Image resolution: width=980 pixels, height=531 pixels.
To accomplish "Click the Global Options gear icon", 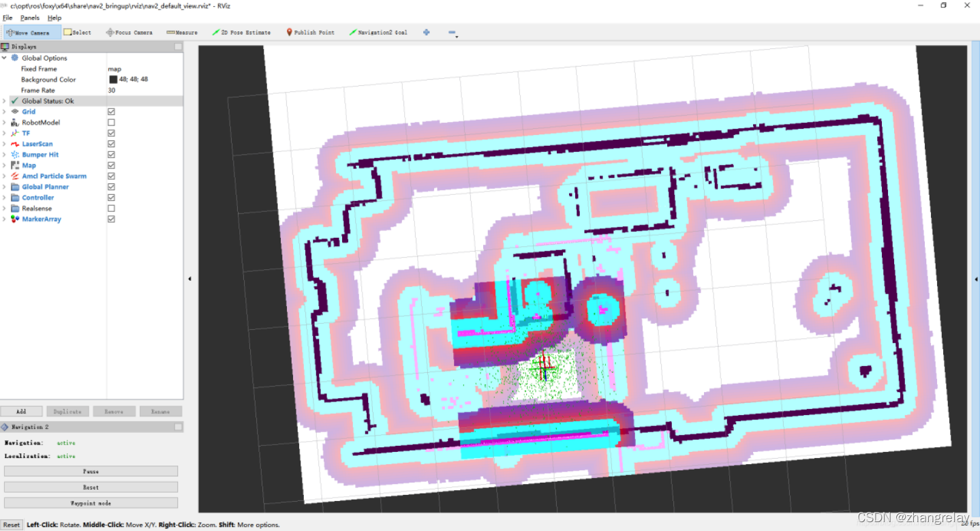I will point(15,58).
